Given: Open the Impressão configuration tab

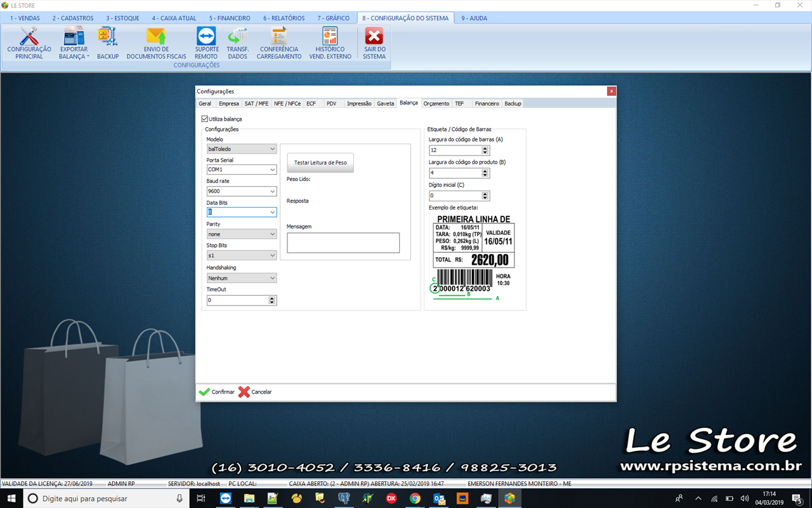Looking at the screenshot, I should pyautogui.click(x=359, y=104).
